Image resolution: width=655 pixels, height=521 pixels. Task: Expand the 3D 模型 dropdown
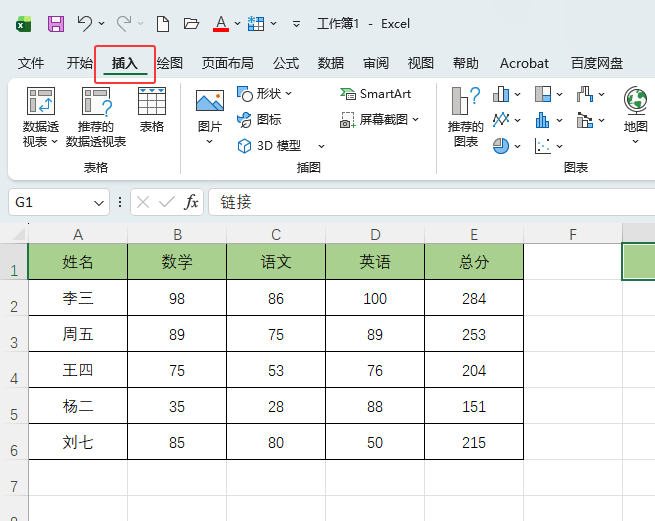click(321, 146)
